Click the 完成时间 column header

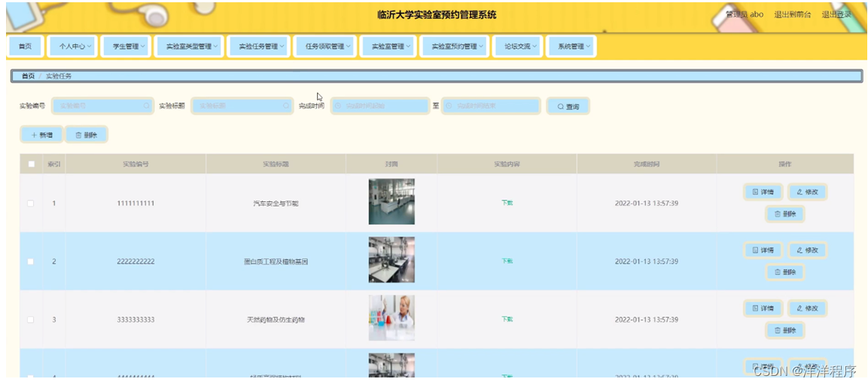[647, 164]
